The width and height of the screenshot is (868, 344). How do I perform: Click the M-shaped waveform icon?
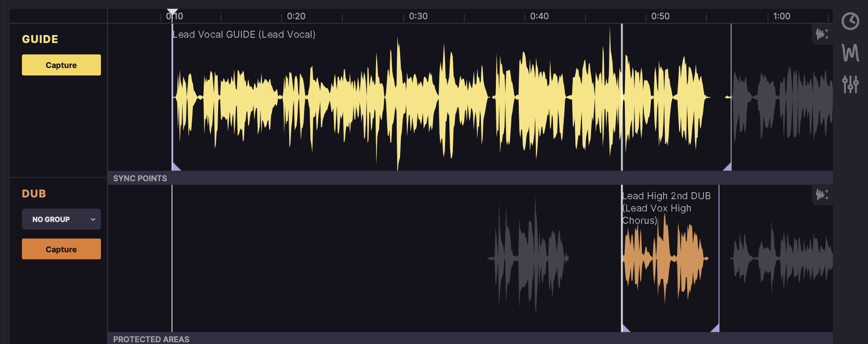coord(850,53)
